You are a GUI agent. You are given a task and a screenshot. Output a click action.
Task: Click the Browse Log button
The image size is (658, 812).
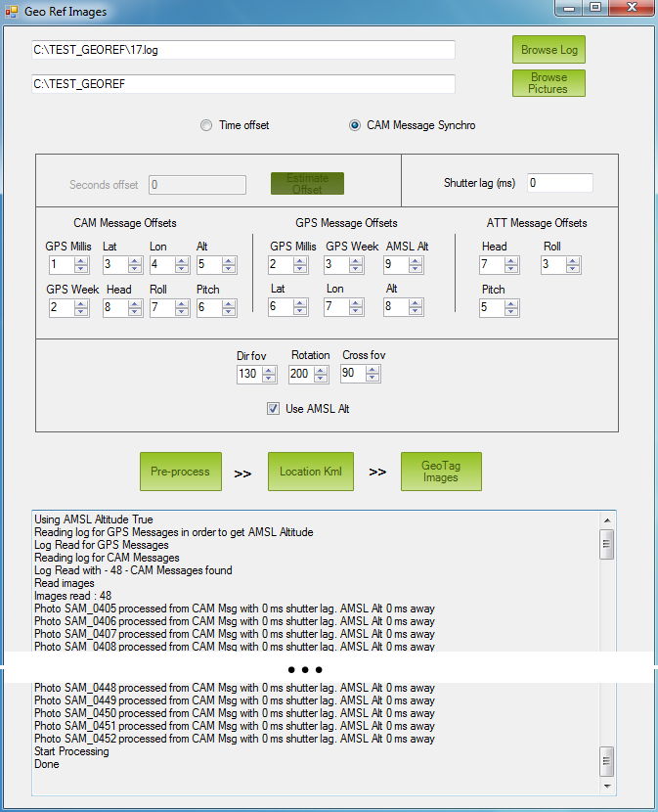coord(548,50)
